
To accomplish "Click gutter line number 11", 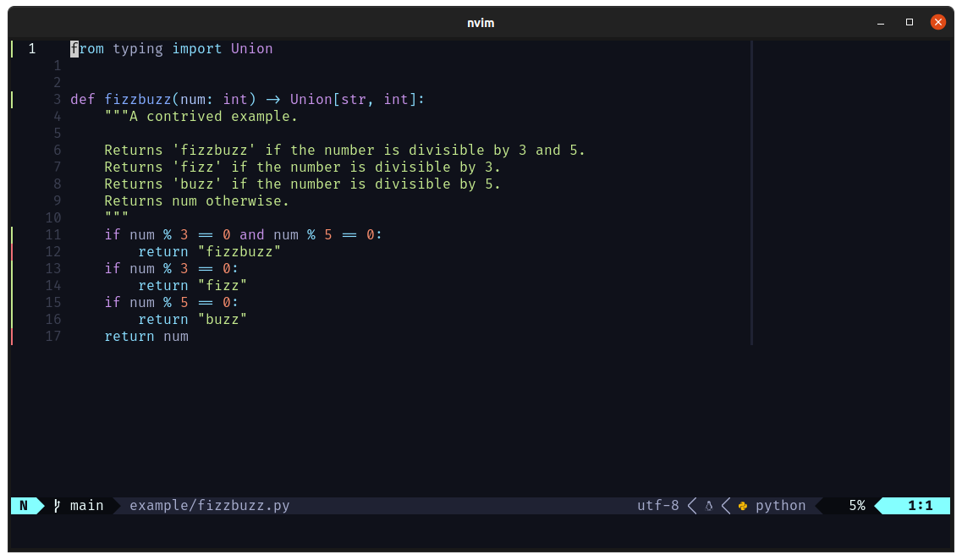I will pos(53,235).
